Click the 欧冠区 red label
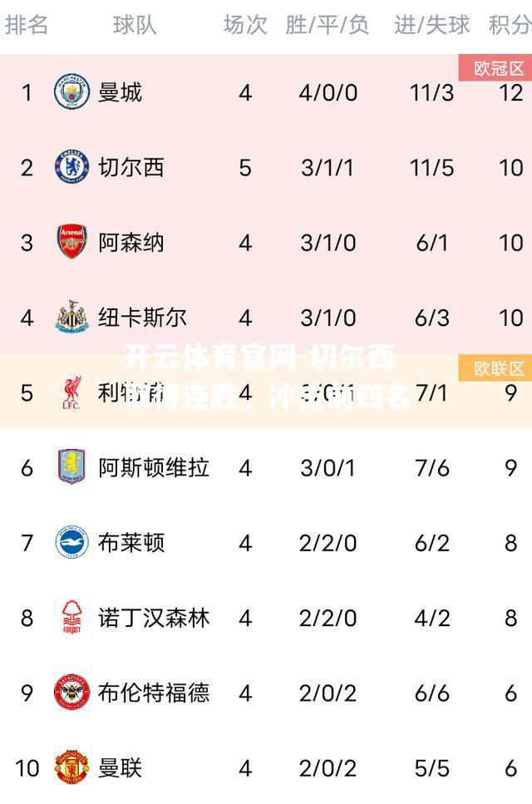This screenshot has width=532, height=804. pos(495,67)
